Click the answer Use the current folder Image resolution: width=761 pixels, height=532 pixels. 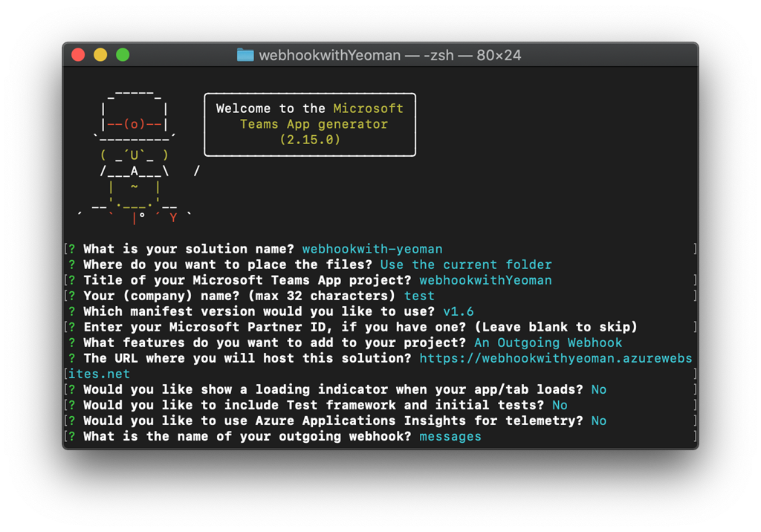coord(467,265)
